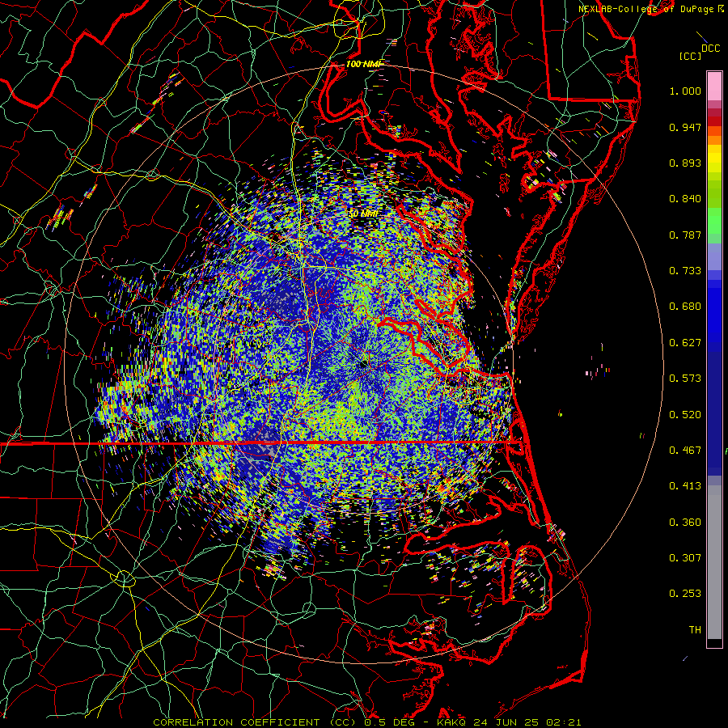728x728 pixels.
Task: Click the 0.733 scale value
Action: coord(685,271)
